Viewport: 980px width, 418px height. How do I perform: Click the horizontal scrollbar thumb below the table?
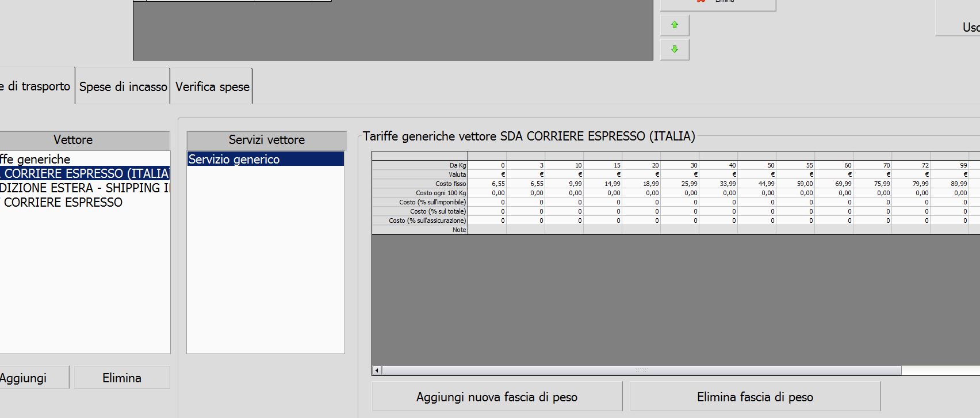click(641, 371)
